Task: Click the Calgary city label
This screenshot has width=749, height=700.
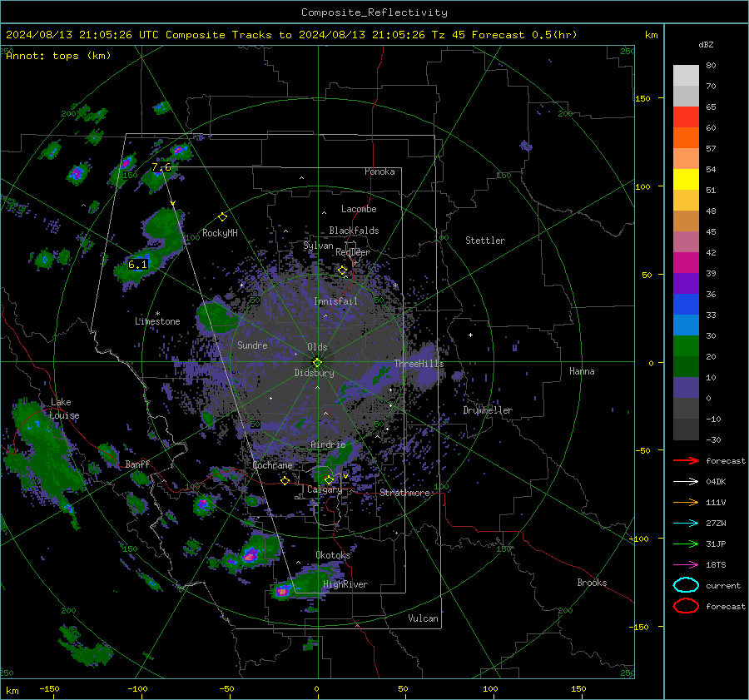Action: click(x=325, y=489)
